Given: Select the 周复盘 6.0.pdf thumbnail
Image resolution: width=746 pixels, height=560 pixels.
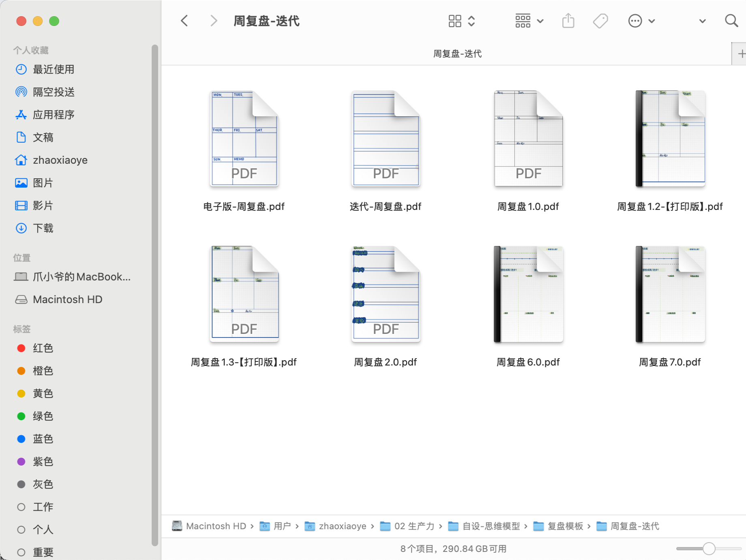Looking at the screenshot, I should tap(528, 294).
